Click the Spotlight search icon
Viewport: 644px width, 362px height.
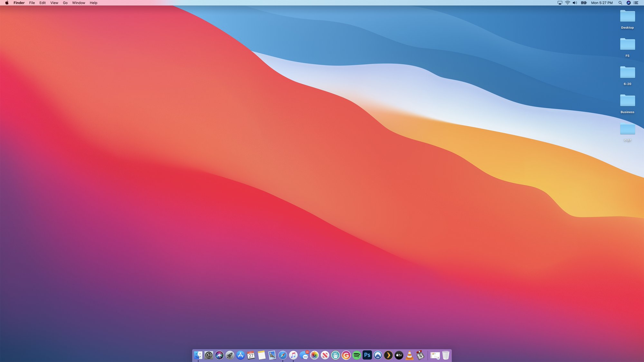click(x=620, y=3)
